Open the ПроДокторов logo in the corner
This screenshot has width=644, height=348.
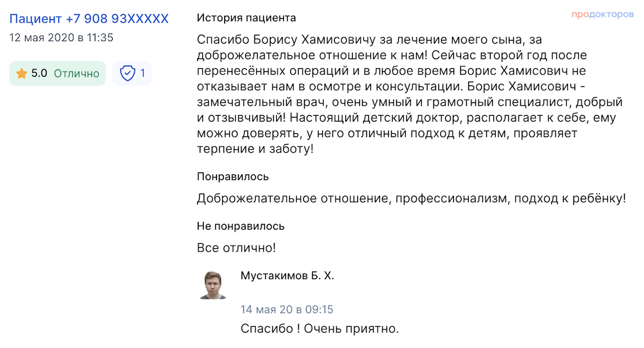click(x=603, y=15)
